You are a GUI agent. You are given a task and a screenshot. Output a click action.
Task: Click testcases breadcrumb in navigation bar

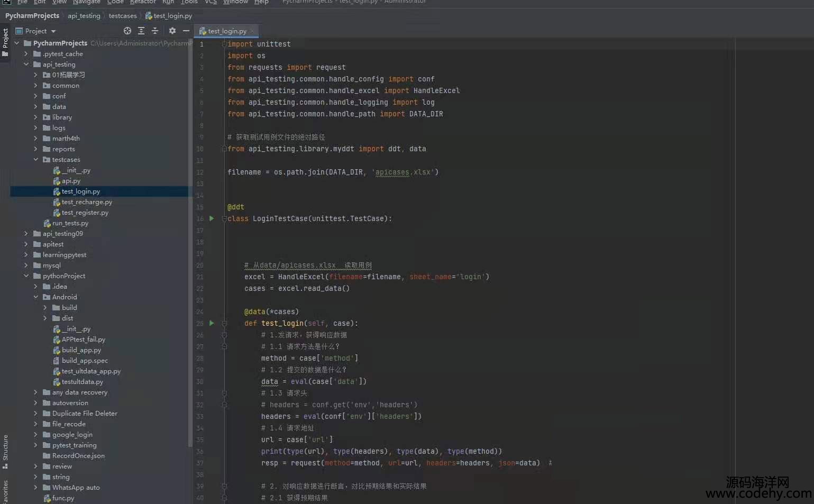point(123,16)
